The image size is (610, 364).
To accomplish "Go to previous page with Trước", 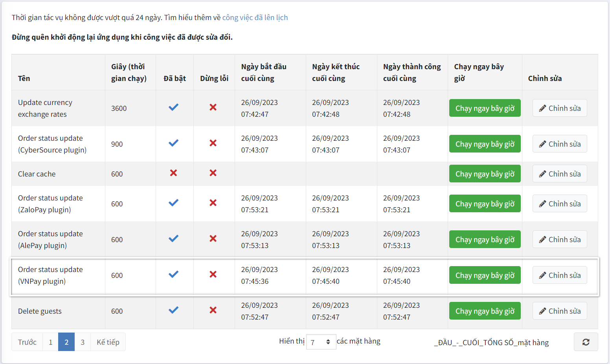I will pos(27,342).
